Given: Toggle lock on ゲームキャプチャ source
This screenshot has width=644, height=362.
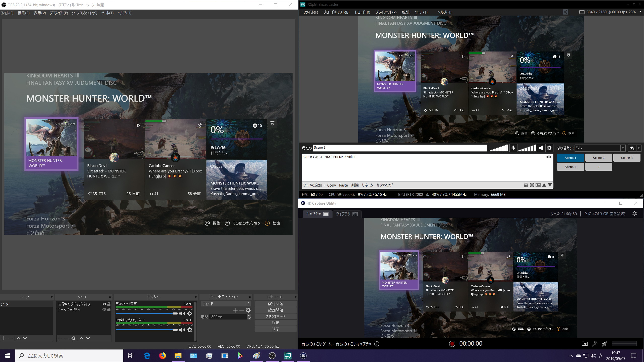Looking at the screenshot, I should 109,310.
